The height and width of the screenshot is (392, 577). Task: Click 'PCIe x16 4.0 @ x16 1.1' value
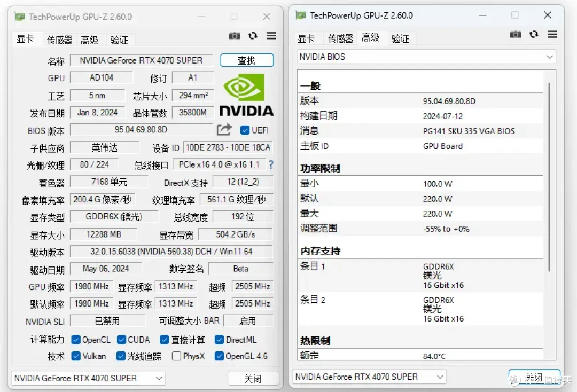(x=219, y=164)
